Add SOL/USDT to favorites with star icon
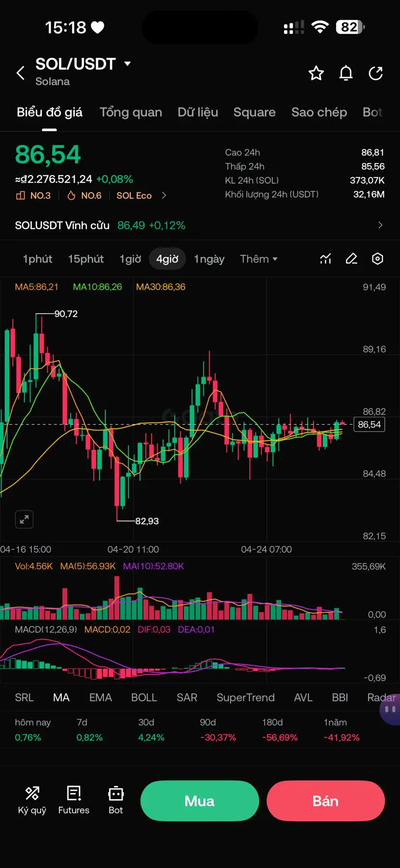Image resolution: width=400 pixels, height=868 pixels. click(x=316, y=73)
